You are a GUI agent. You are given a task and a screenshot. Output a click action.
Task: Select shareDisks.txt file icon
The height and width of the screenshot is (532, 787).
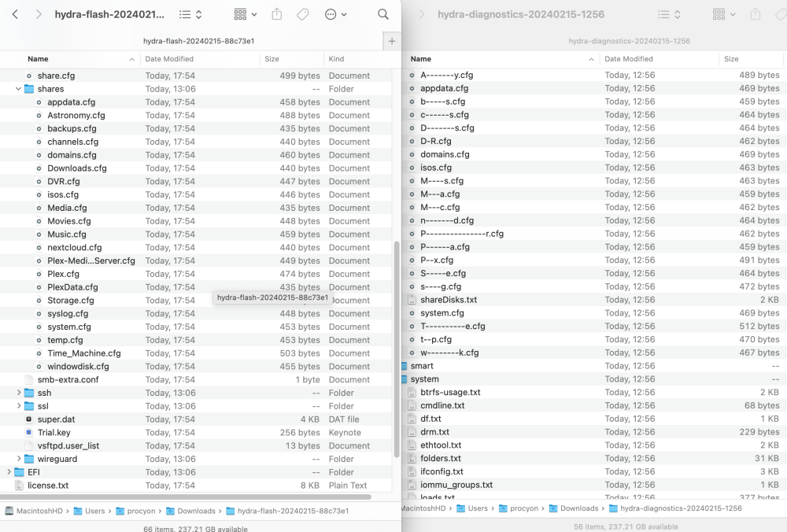click(x=412, y=300)
